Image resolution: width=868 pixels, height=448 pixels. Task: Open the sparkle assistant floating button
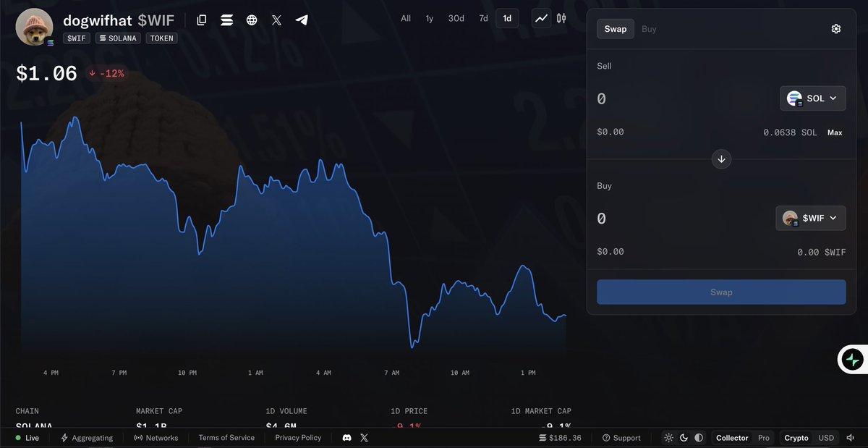(852, 360)
